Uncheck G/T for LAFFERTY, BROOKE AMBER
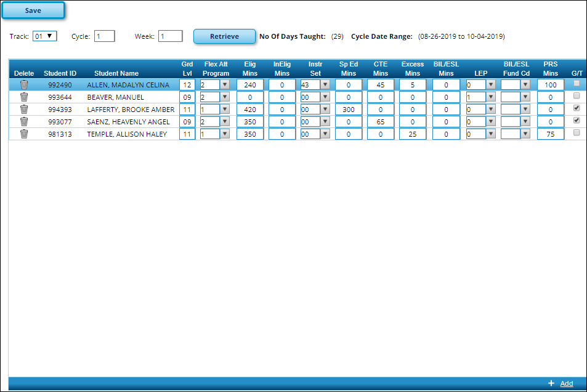Image resolution: width=587 pixels, height=392 pixels. 577,108
